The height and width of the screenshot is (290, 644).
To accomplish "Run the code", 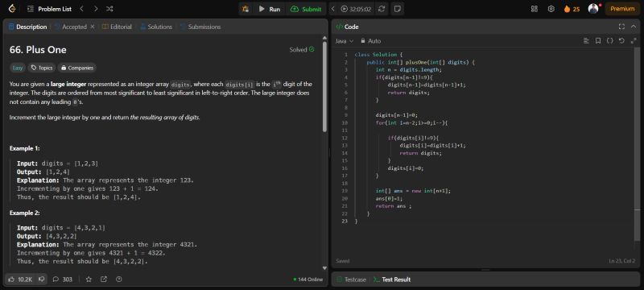I will click(x=269, y=9).
